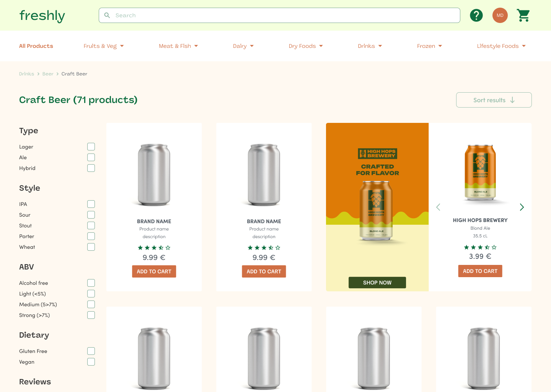Add High Hops Blond Ale to cart

tap(480, 271)
